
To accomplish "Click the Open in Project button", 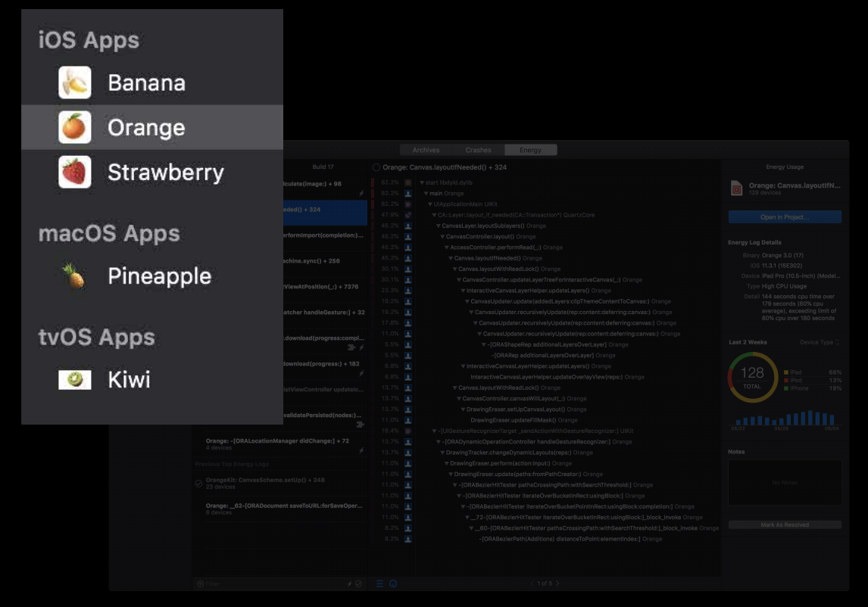I will 785,217.
